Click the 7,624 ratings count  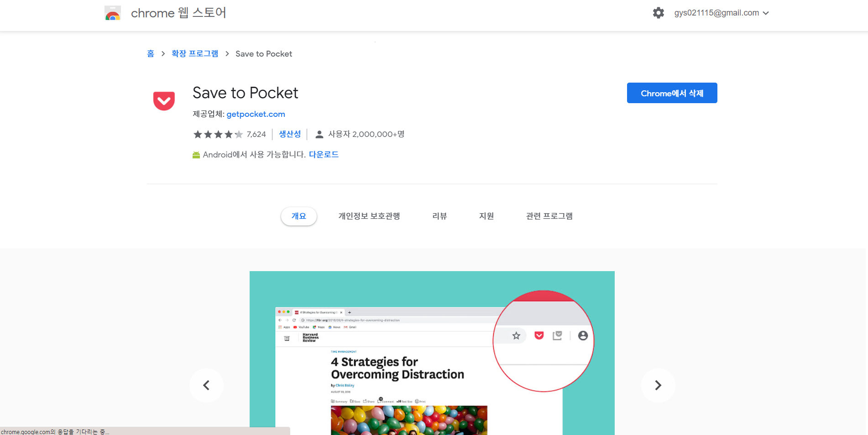(256, 134)
